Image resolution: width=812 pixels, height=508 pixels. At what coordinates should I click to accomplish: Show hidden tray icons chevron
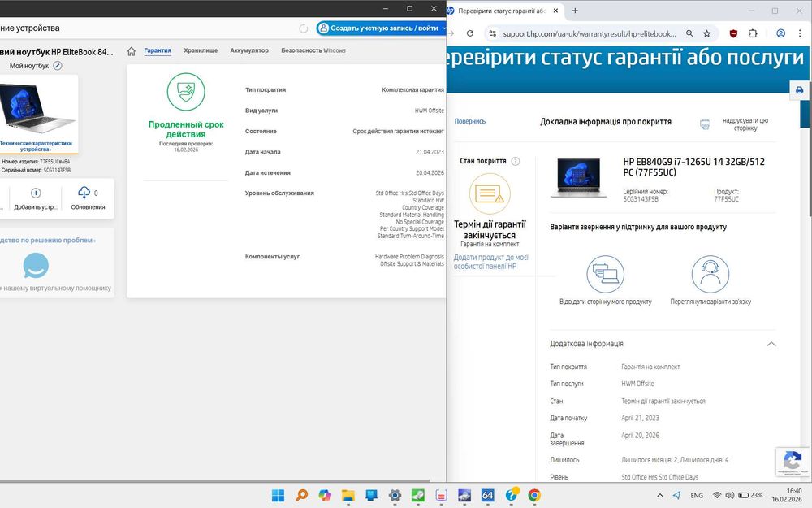point(659,495)
